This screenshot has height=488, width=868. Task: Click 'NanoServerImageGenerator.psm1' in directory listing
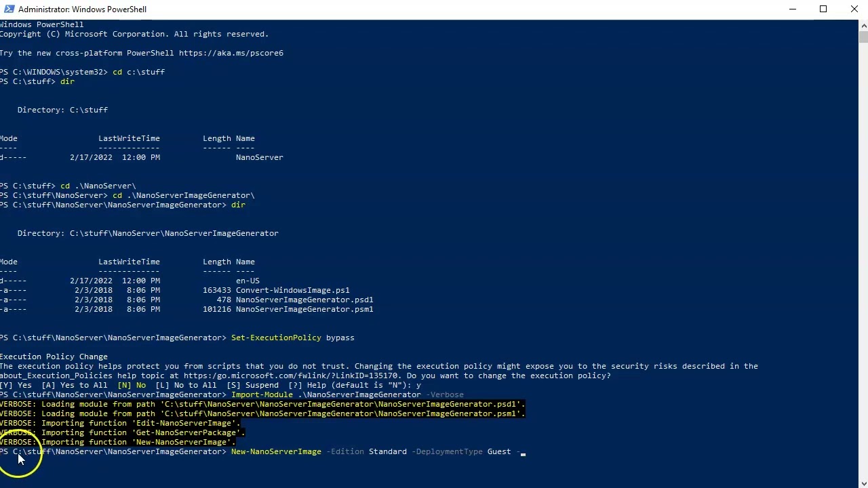304,309
